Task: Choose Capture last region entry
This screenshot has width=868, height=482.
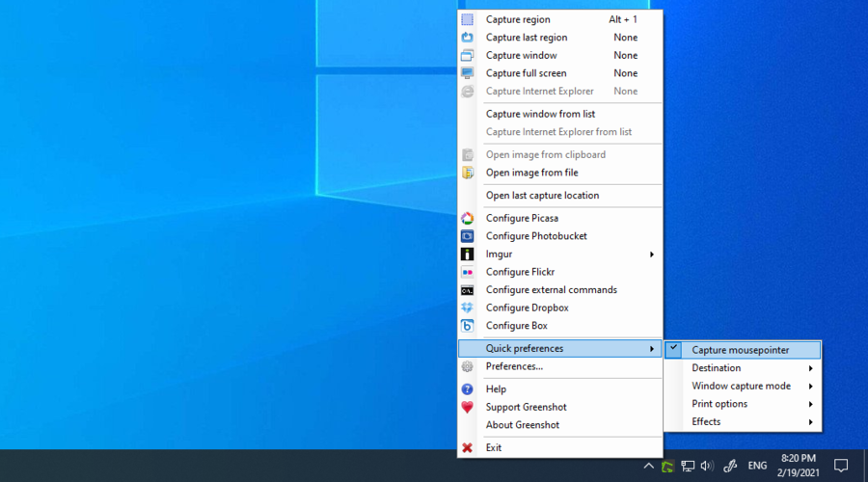Action: coord(559,37)
